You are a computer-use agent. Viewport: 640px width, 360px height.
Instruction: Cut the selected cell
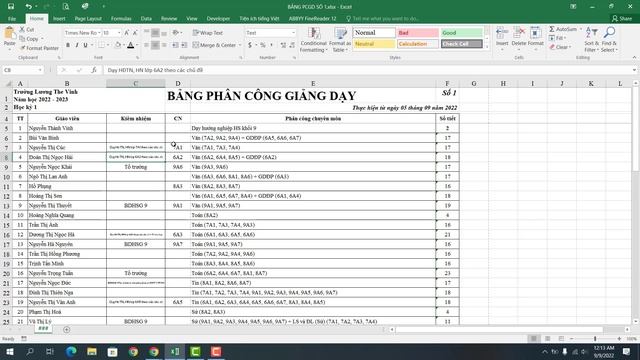[27, 30]
